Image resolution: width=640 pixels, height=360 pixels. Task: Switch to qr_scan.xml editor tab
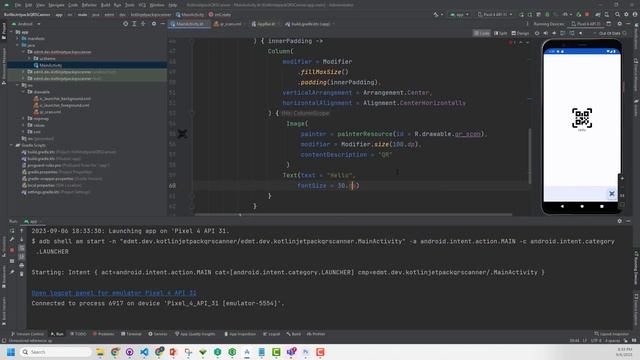click(x=229, y=24)
